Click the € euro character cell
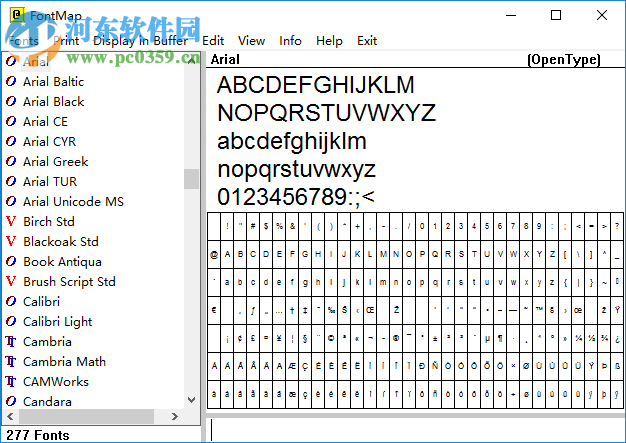The width and height of the screenshot is (626, 443). 214,310
